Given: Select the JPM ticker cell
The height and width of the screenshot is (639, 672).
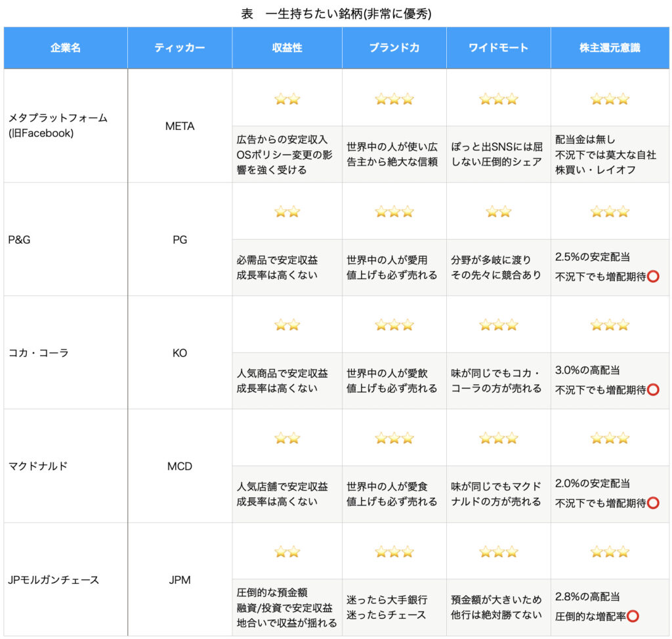Looking at the screenshot, I should click(x=180, y=579).
